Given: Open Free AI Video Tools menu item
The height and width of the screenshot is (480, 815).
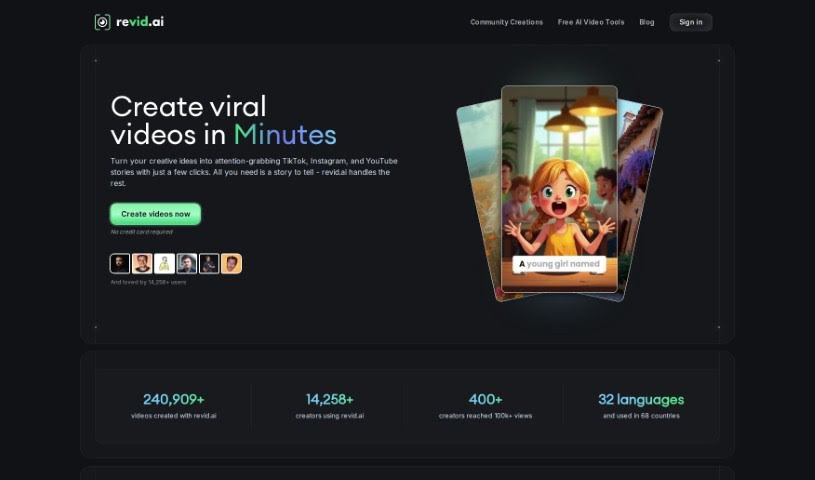Looking at the screenshot, I should (x=591, y=22).
